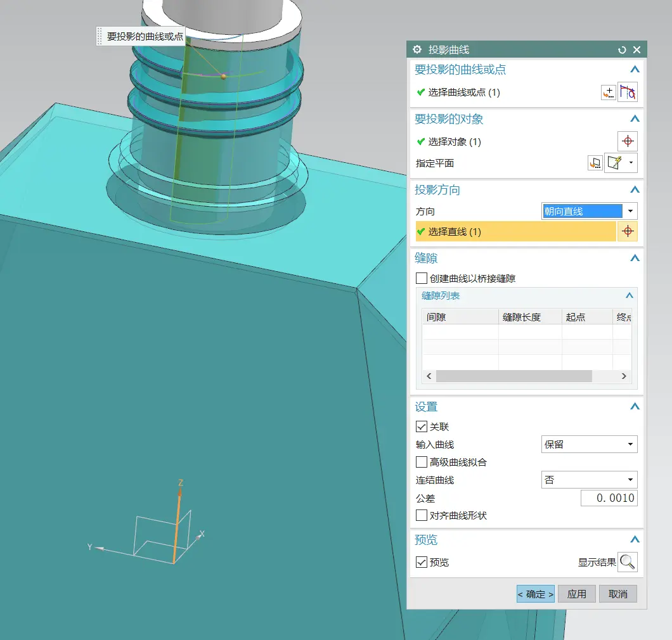Click the orange point handle on the curve
Screen dimensions: 672x640
[223, 77]
